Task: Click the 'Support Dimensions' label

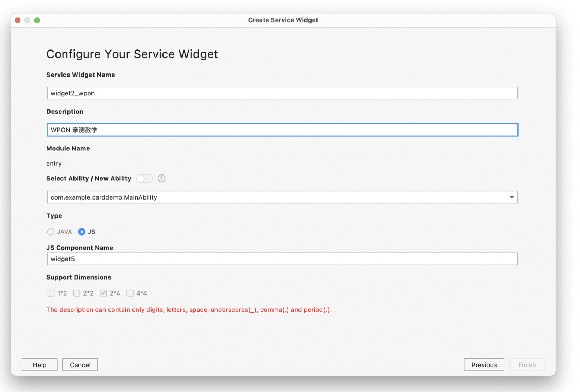Action: [x=79, y=277]
